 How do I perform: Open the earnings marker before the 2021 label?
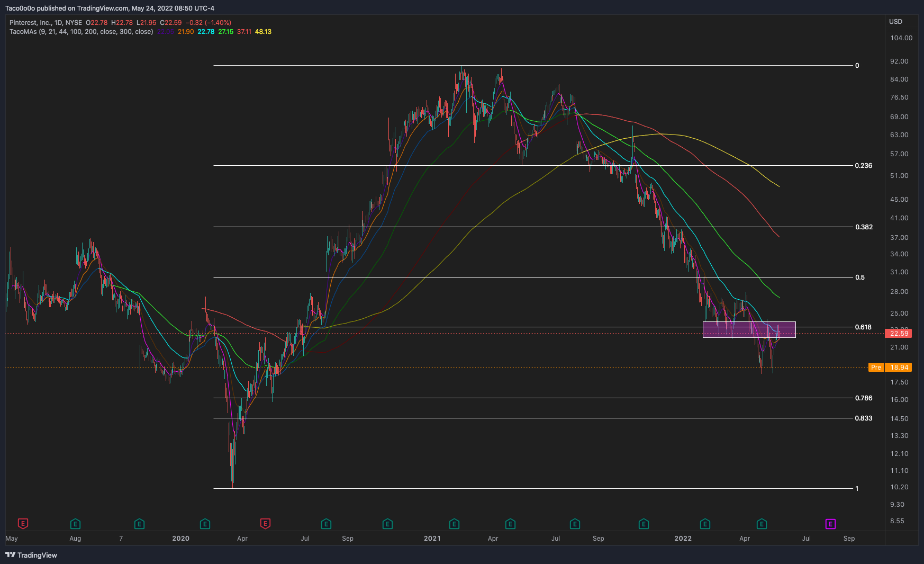[387, 524]
